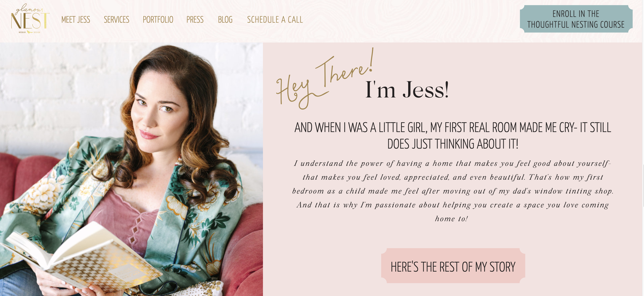Click the I'm Jess! heading

coord(407,90)
